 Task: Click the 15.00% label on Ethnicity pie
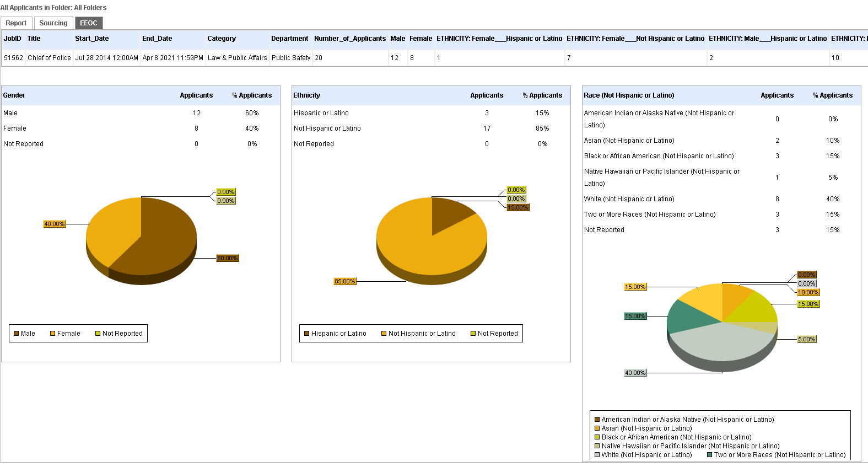pos(518,207)
